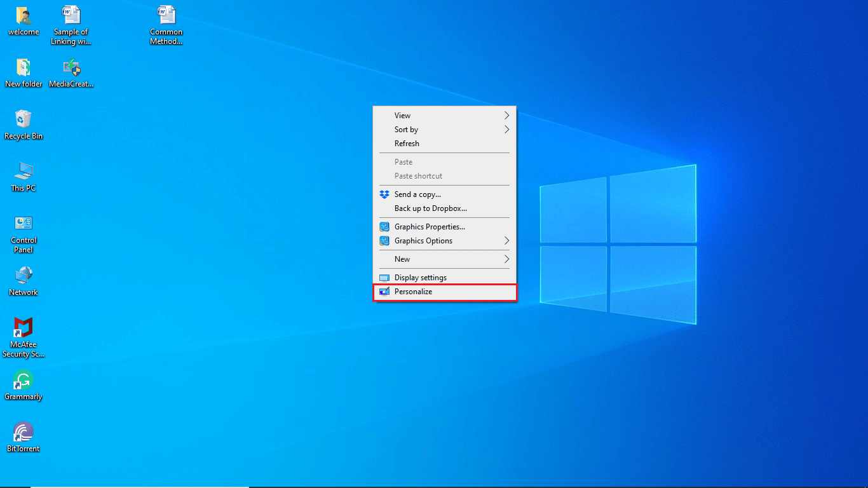Expand the Sort by submenu

coord(445,130)
